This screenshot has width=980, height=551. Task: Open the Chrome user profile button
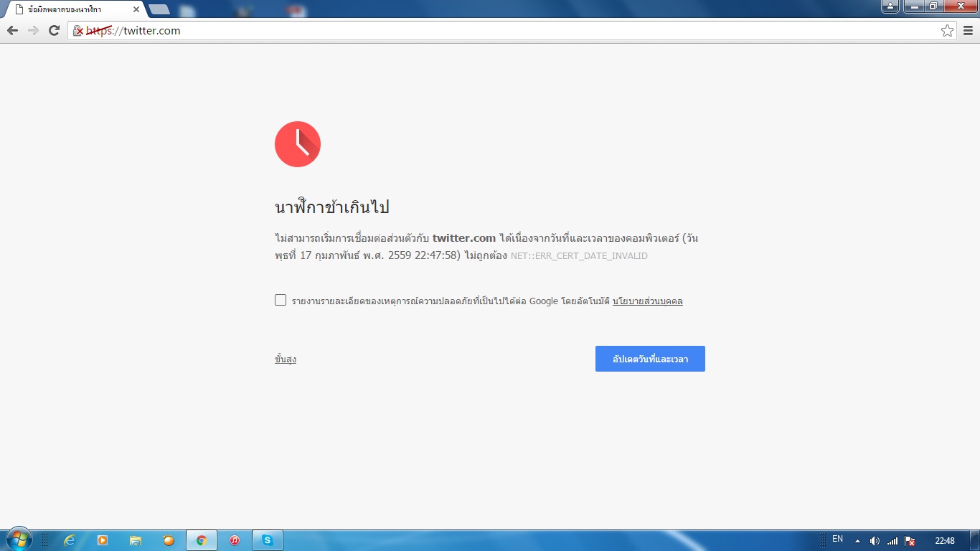coord(890,6)
